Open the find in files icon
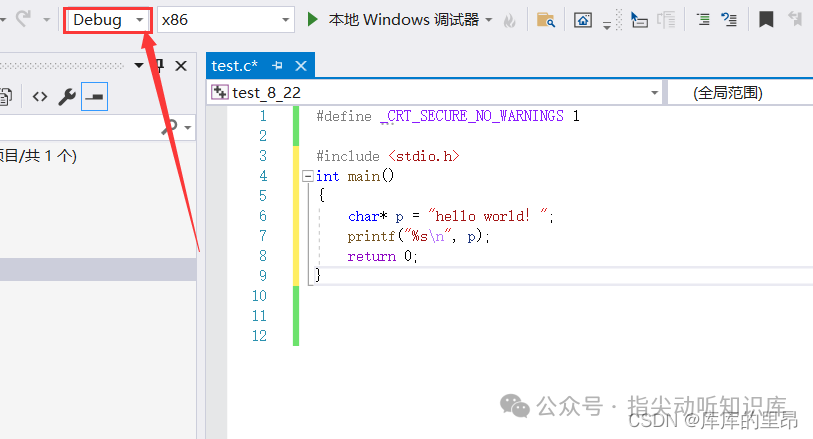The image size is (813, 439). pos(545,20)
